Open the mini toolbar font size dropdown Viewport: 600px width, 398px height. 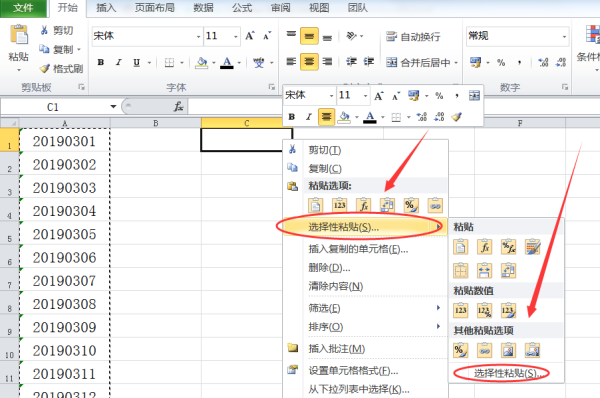click(x=365, y=95)
